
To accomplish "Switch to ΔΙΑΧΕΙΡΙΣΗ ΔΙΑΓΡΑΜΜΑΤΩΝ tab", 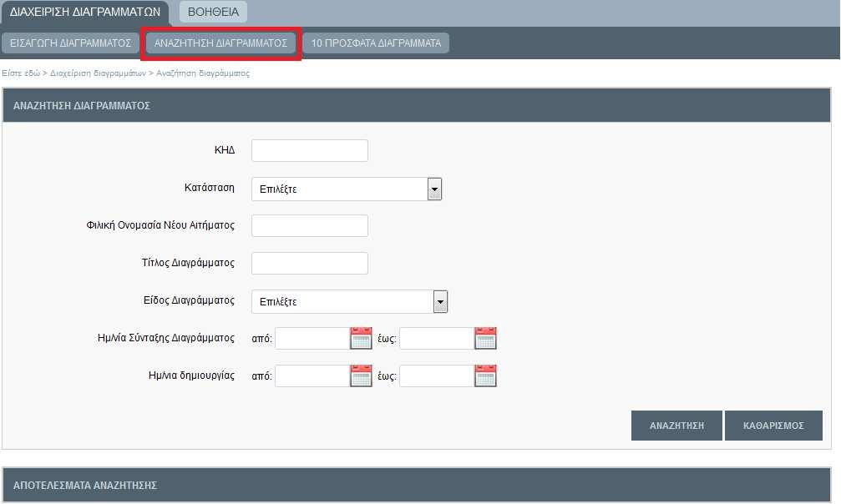I will [x=84, y=13].
